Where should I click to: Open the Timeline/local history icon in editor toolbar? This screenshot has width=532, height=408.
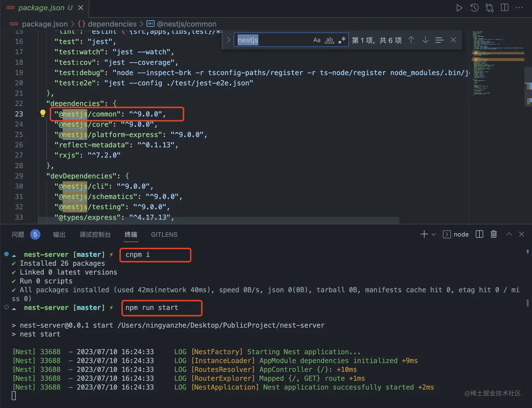(x=474, y=7)
